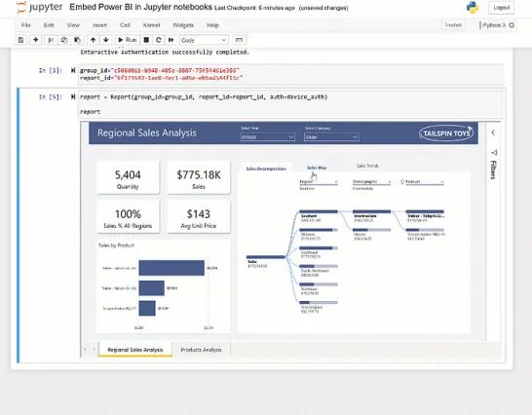Screen dimensions: 532x415
Task: Open the Help menu
Action: click(x=212, y=25)
